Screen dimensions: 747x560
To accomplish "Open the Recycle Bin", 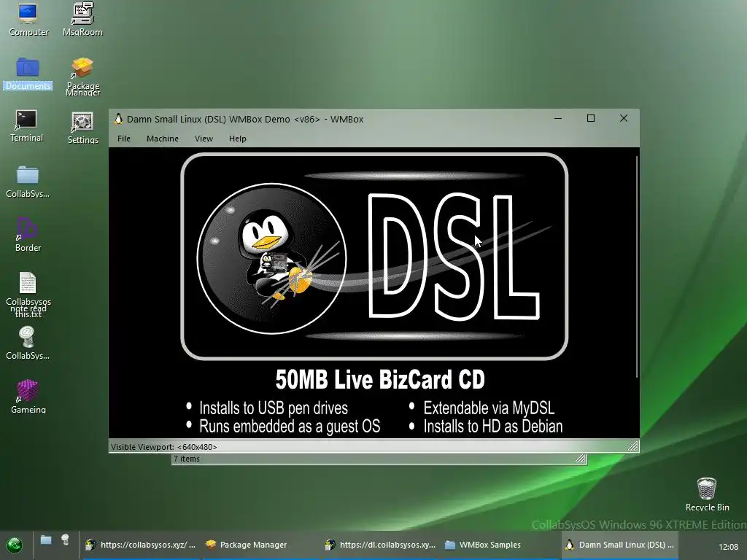I will click(x=707, y=494).
